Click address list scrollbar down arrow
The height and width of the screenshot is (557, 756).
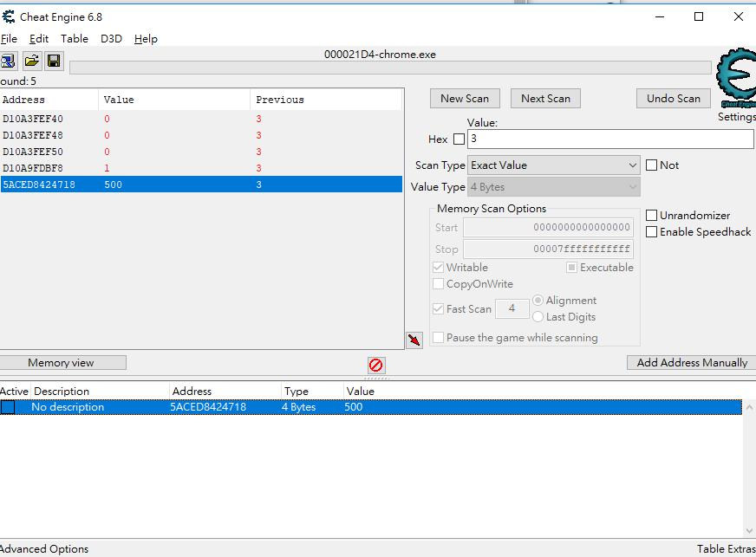[x=749, y=530]
